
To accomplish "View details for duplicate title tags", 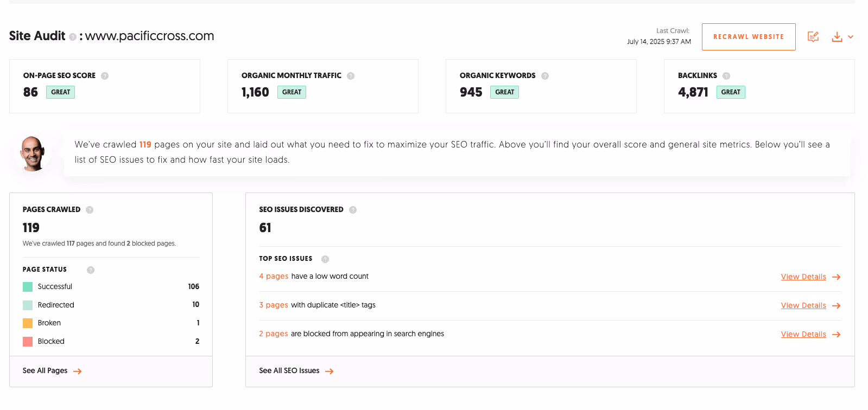I will pyautogui.click(x=803, y=305).
